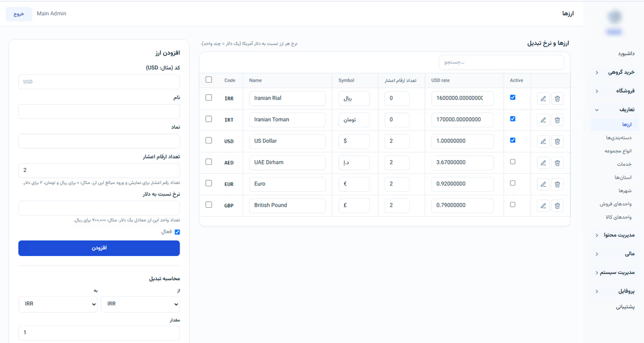Screen dimensions: 644x343
Task: Select the EUR row checkbox
Action: (209, 183)
